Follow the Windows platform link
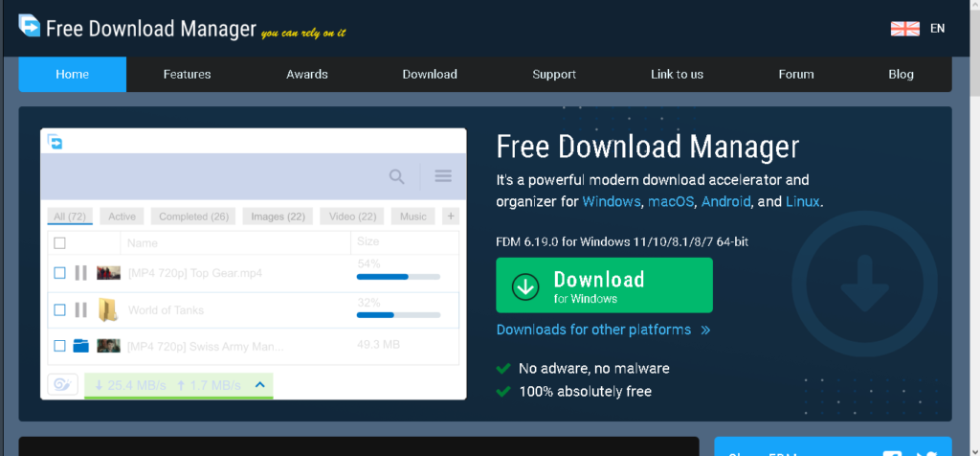 612,201
